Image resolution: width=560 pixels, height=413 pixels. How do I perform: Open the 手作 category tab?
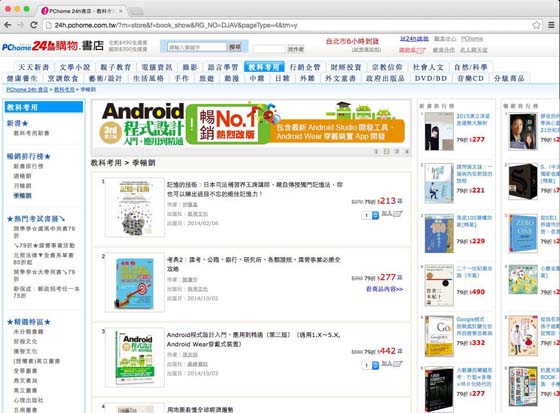click(x=182, y=78)
